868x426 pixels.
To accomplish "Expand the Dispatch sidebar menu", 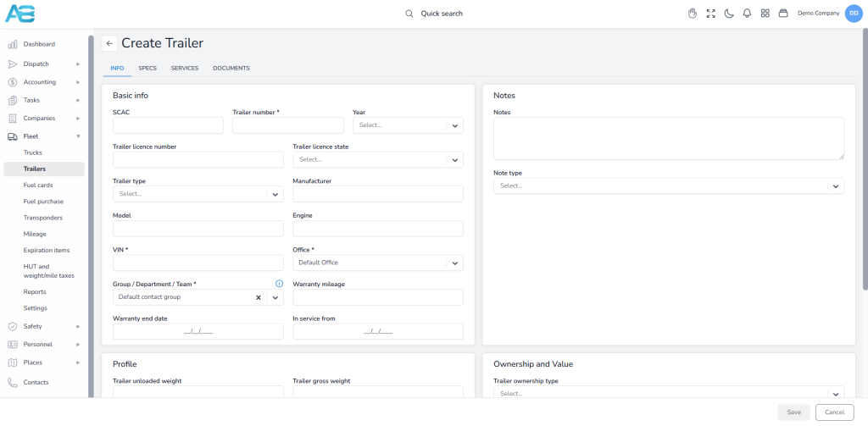I will [x=44, y=64].
